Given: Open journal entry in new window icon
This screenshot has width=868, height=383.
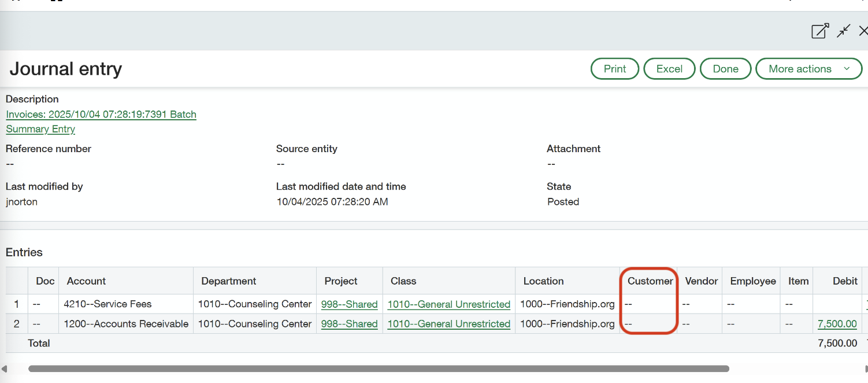Looking at the screenshot, I should (x=820, y=31).
